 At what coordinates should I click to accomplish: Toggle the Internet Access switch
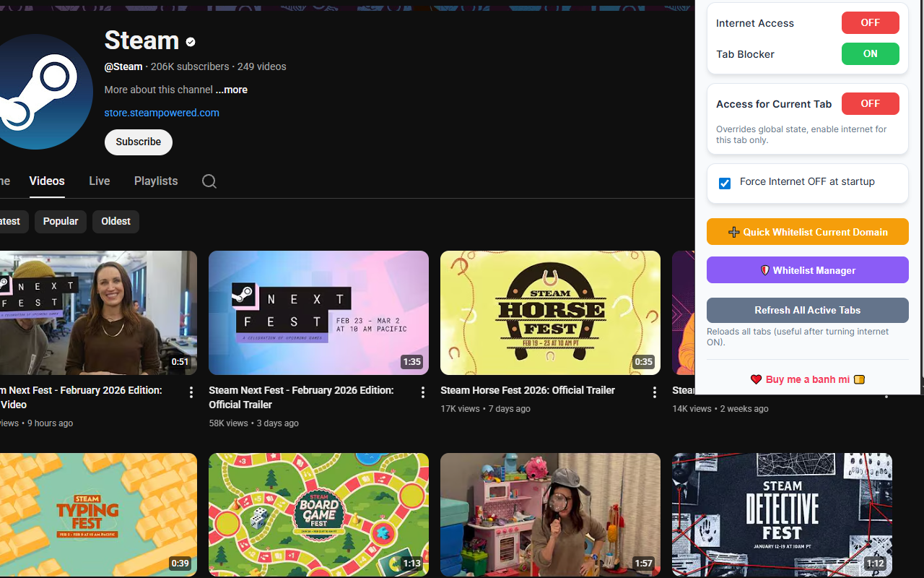click(x=870, y=23)
